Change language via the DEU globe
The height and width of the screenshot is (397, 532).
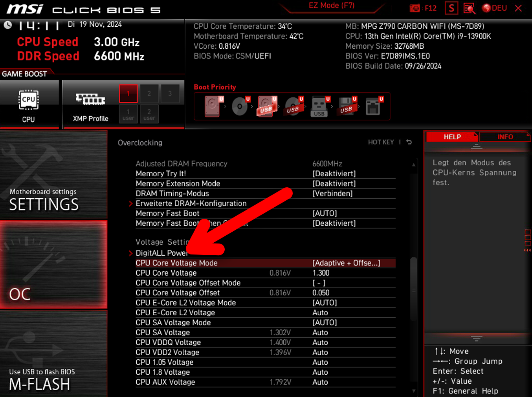pyautogui.click(x=494, y=8)
